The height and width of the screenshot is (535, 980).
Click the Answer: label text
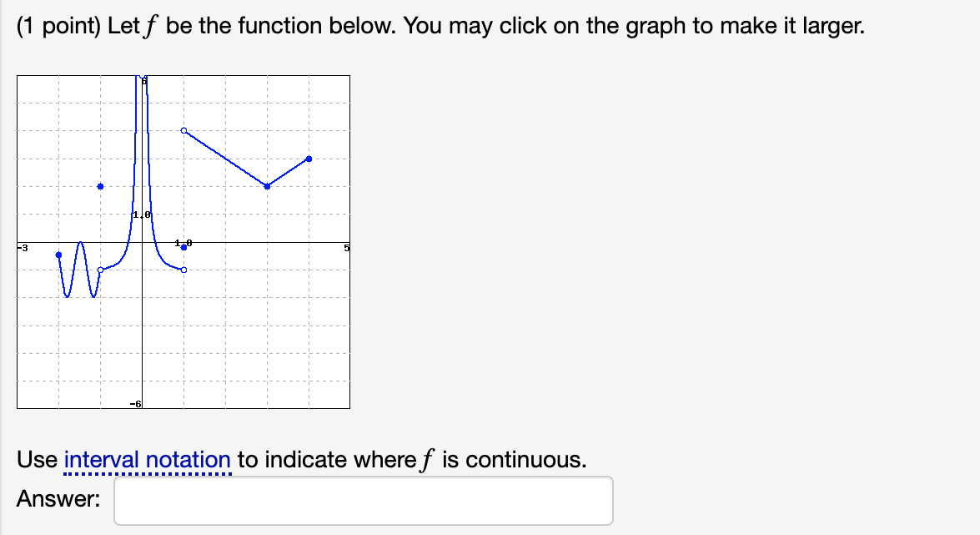pos(58,499)
